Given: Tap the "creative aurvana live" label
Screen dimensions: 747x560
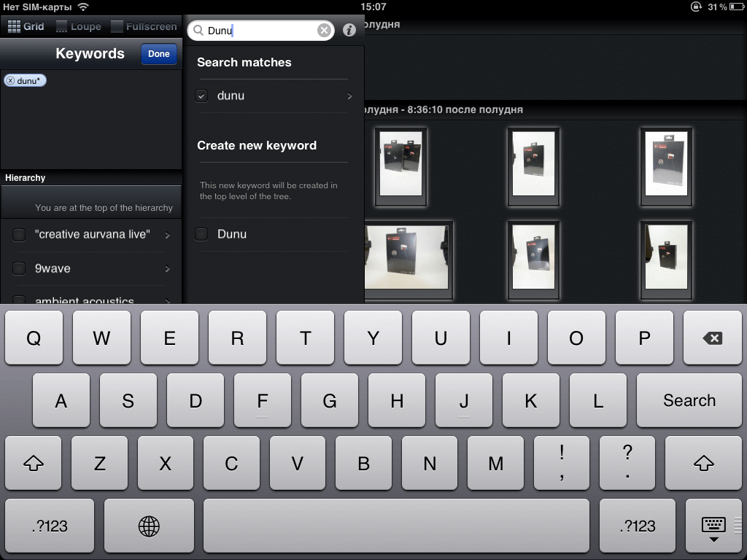Looking at the screenshot, I should (93, 234).
